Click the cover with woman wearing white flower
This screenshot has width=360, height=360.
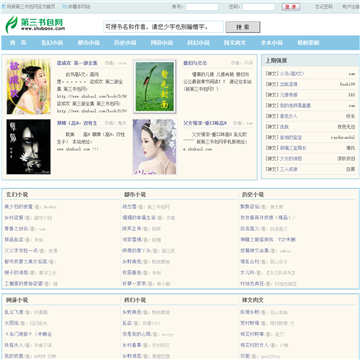155,147
